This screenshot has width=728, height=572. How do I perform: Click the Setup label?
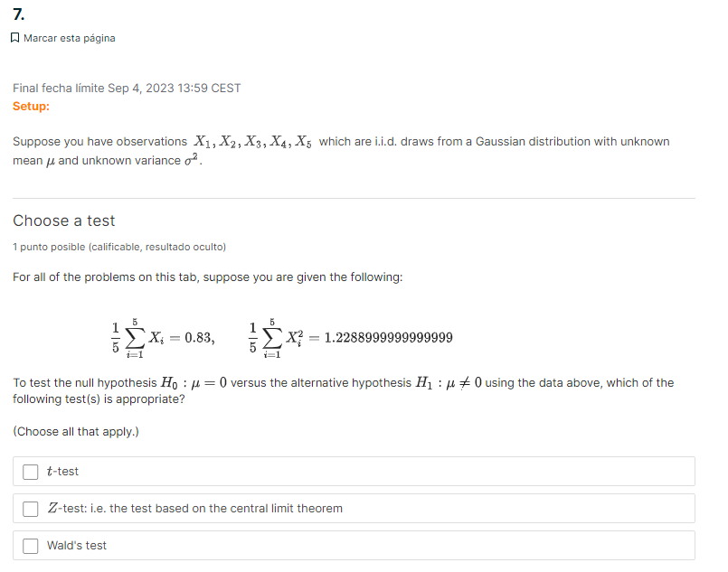30,106
